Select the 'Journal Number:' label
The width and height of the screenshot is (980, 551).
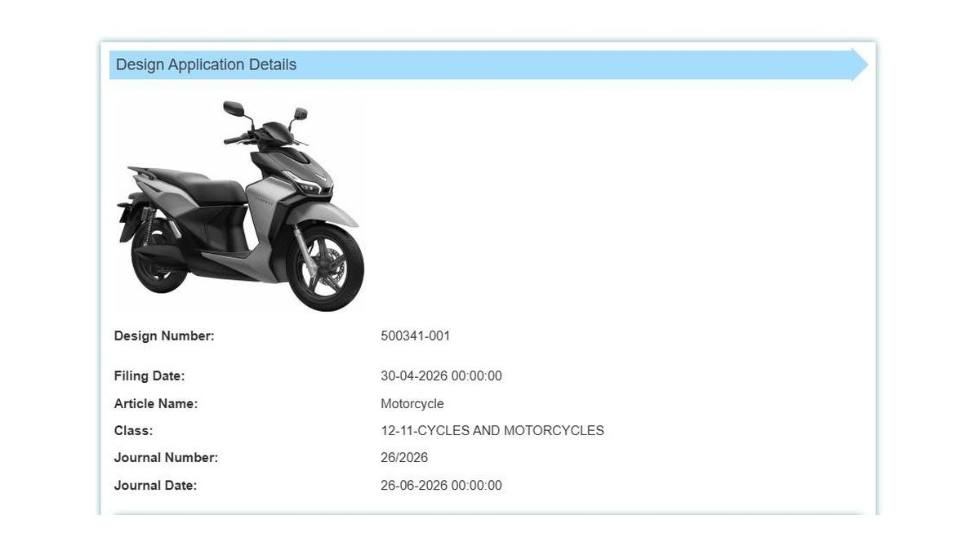[x=166, y=458]
